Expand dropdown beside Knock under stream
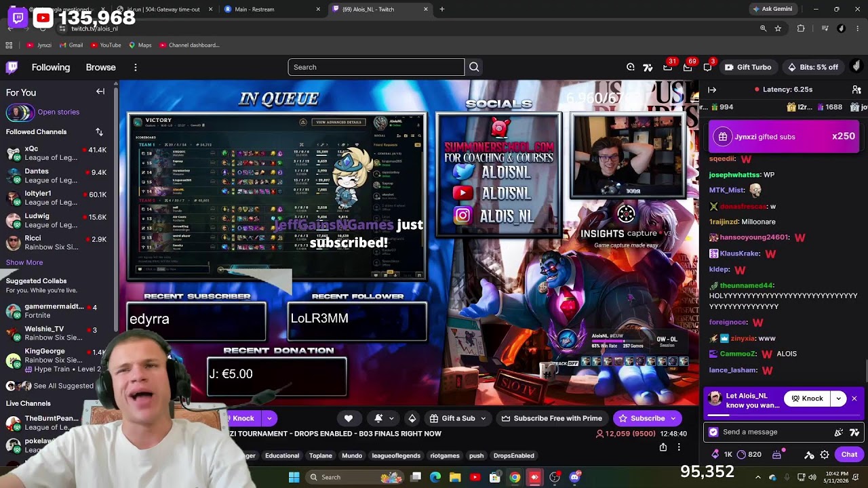This screenshot has width=868, height=488. click(x=269, y=418)
